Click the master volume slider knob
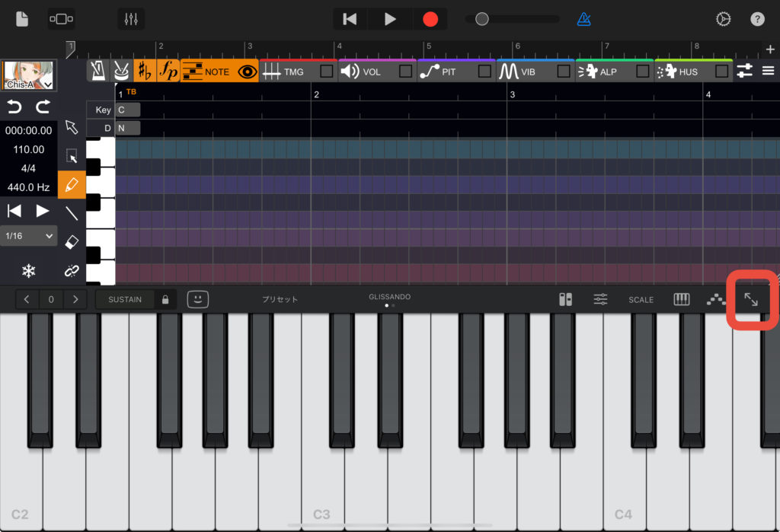The width and height of the screenshot is (780, 532). (481, 19)
